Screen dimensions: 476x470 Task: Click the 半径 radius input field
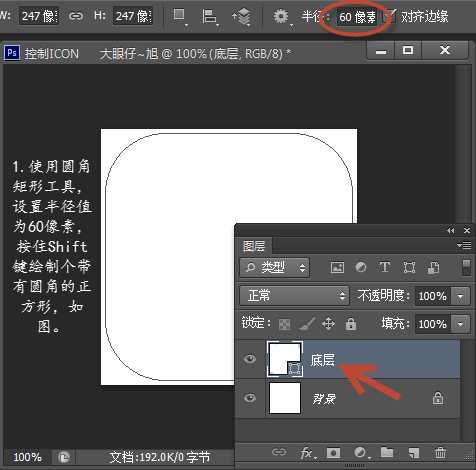(357, 17)
